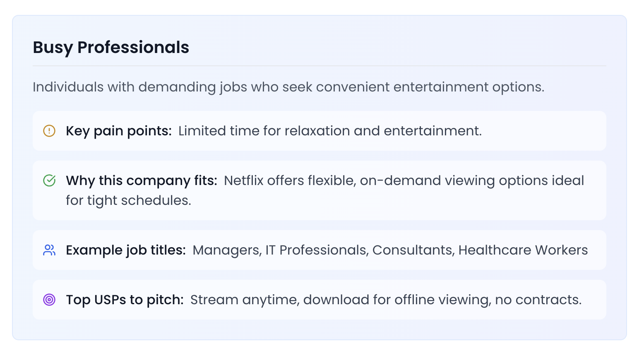This screenshot has width=644, height=351.
Task: Click the Example job titles label
Action: point(126,250)
